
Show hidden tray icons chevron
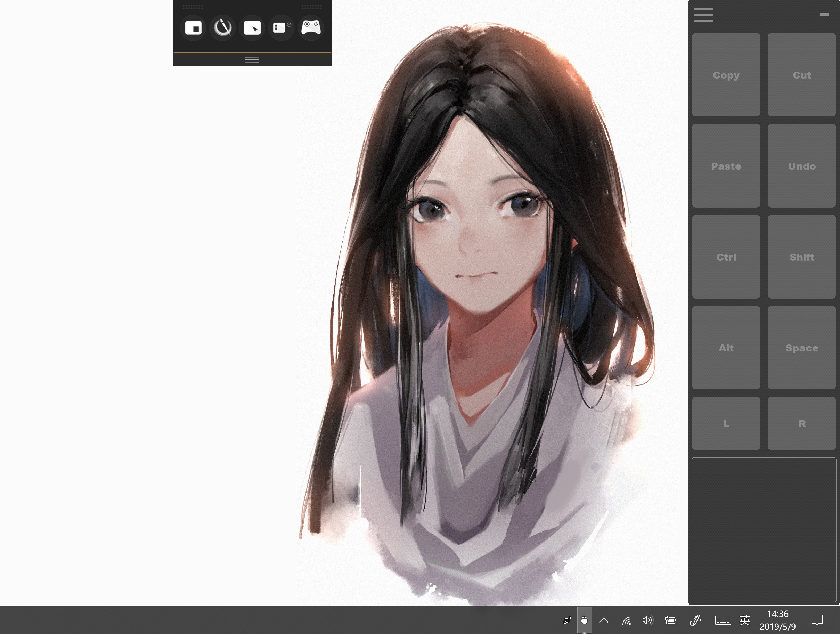pyautogui.click(x=603, y=620)
